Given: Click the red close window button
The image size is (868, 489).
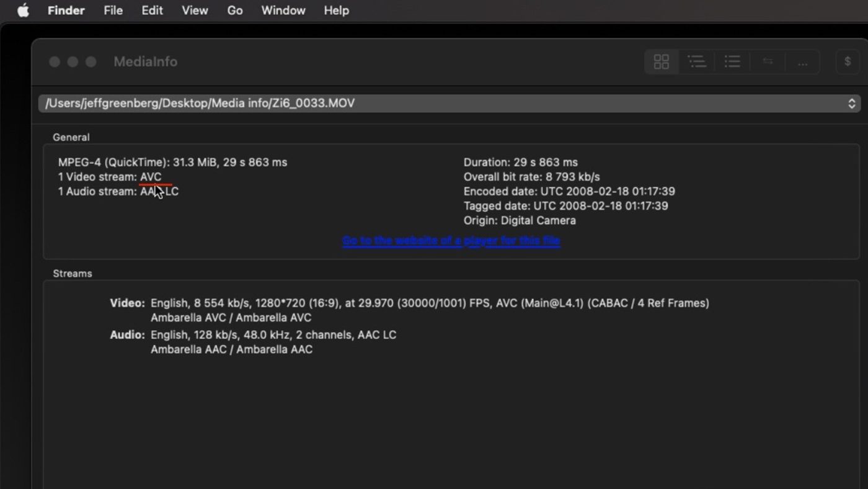Looking at the screenshot, I should 55,61.
